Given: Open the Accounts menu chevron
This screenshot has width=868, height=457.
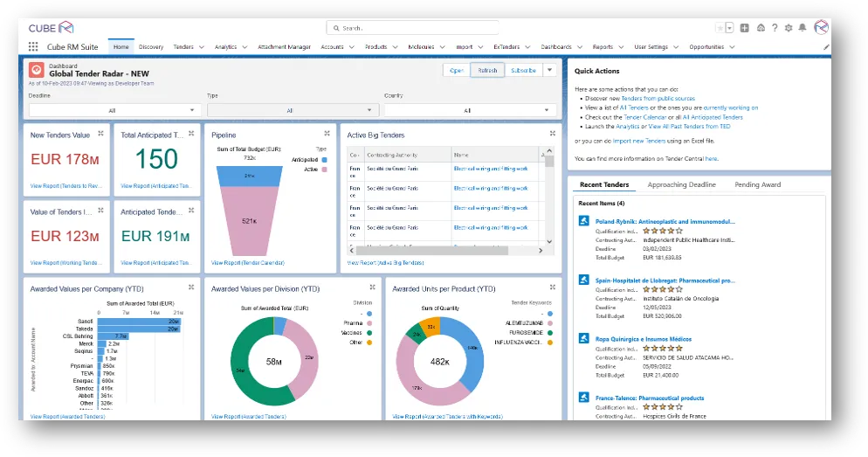Looking at the screenshot, I should (x=352, y=47).
